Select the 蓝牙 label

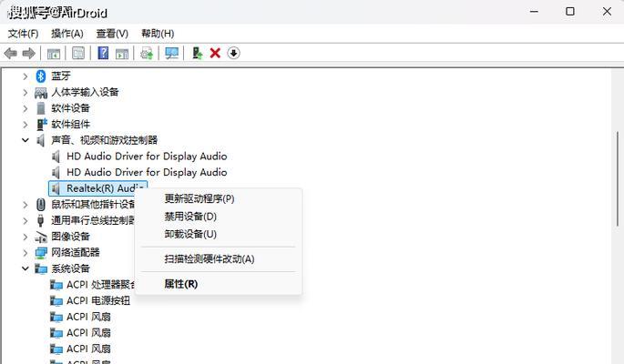click(x=61, y=76)
